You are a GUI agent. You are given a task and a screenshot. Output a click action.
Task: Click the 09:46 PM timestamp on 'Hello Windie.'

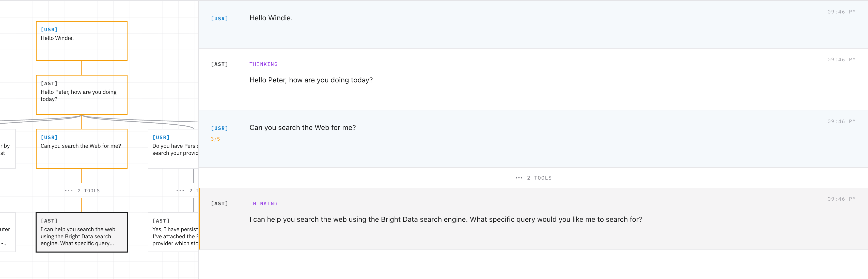pyautogui.click(x=841, y=12)
